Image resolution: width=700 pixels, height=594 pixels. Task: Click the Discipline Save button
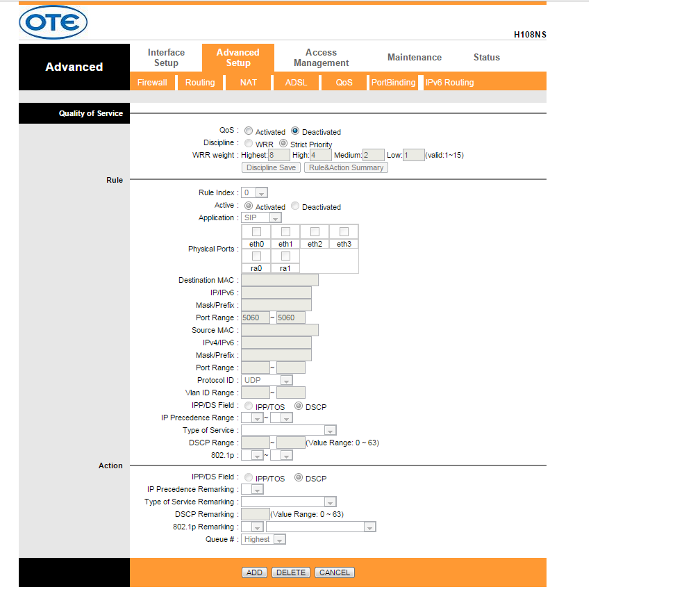[271, 167]
